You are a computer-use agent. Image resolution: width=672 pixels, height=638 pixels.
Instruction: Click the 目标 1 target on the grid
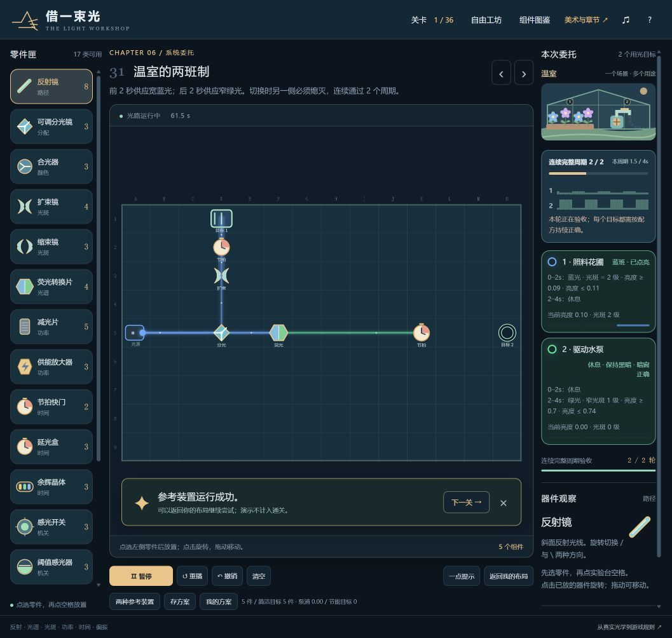[x=221, y=219]
